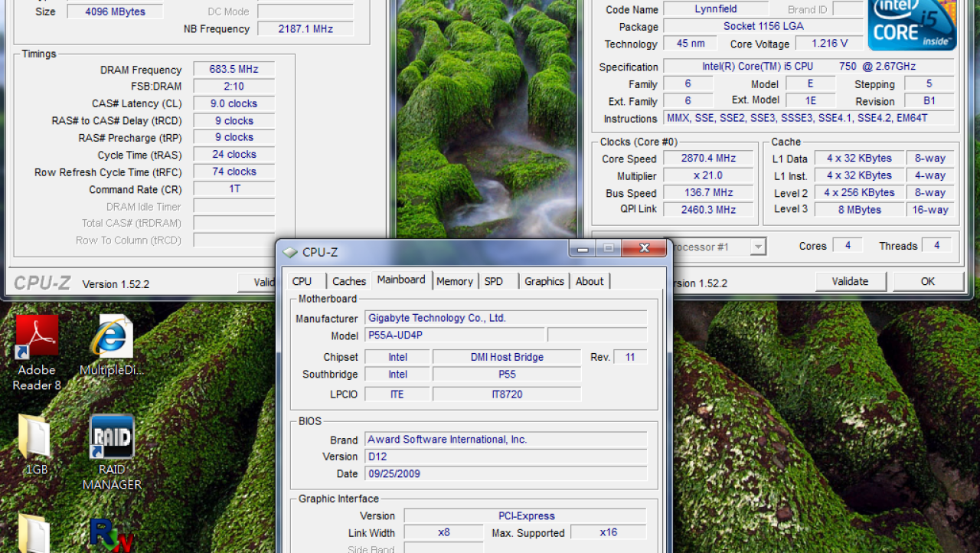Click the Code Name value 'Lynnfield'
Image resolution: width=980 pixels, height=553 pixels.
[716, 9]
